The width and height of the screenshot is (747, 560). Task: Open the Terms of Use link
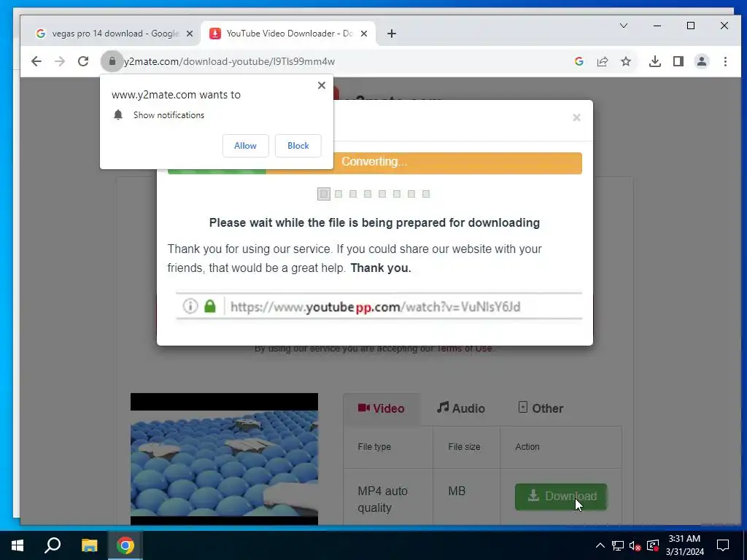click(465, 349)
